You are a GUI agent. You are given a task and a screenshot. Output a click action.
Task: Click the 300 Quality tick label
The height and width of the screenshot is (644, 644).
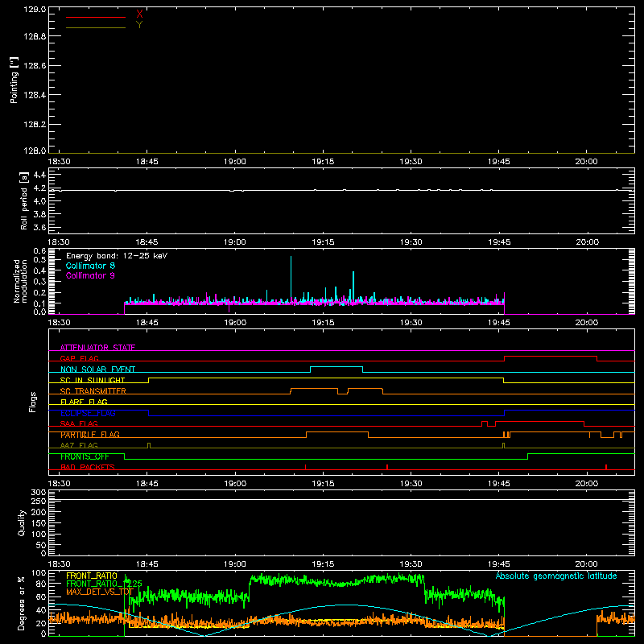pos(39,493)
